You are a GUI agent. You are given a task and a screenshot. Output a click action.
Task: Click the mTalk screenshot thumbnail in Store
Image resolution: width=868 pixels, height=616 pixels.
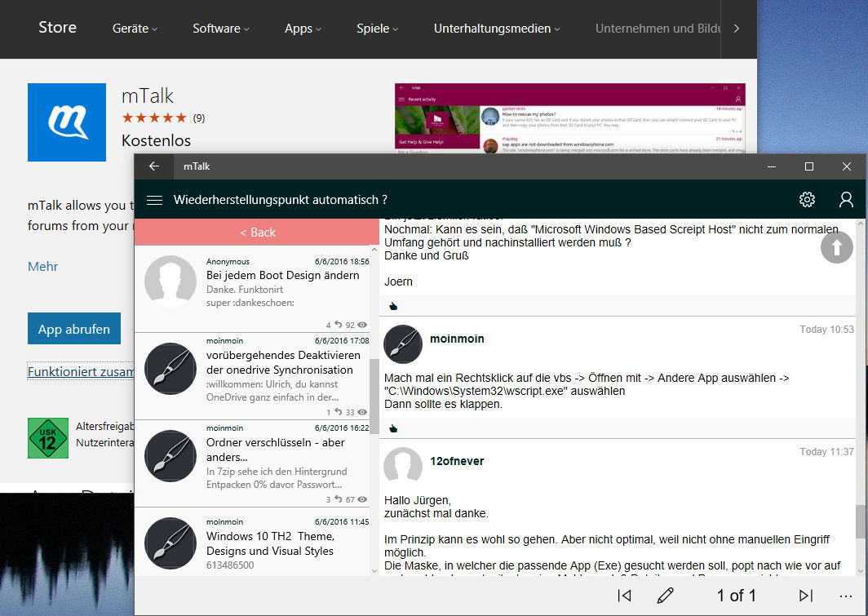[569, 118]
